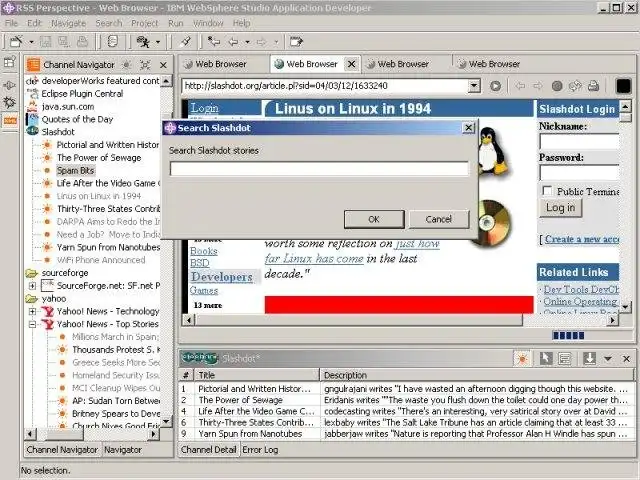The width and height of the screenshot is (640, 480).
Task: Click the flashlight search icon in main toolbar
Action: coord(186,41)
